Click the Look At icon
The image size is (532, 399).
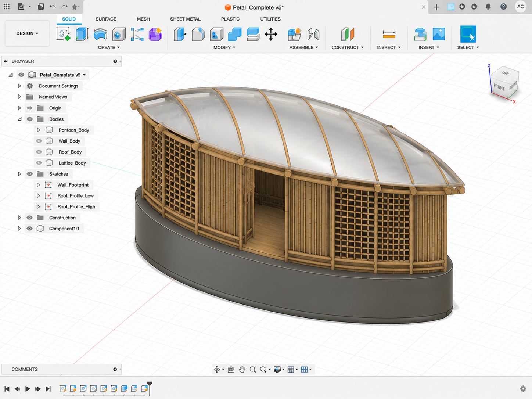click(x=231, y=370)
